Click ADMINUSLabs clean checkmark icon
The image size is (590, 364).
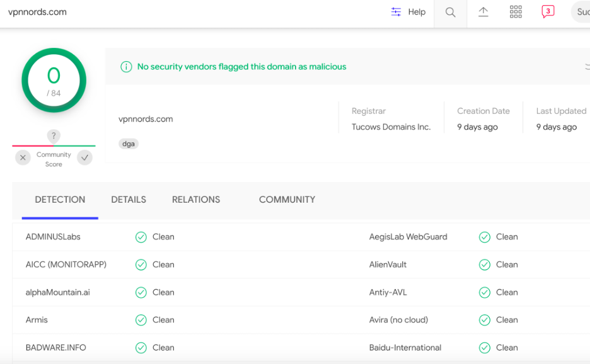point(141,237)
